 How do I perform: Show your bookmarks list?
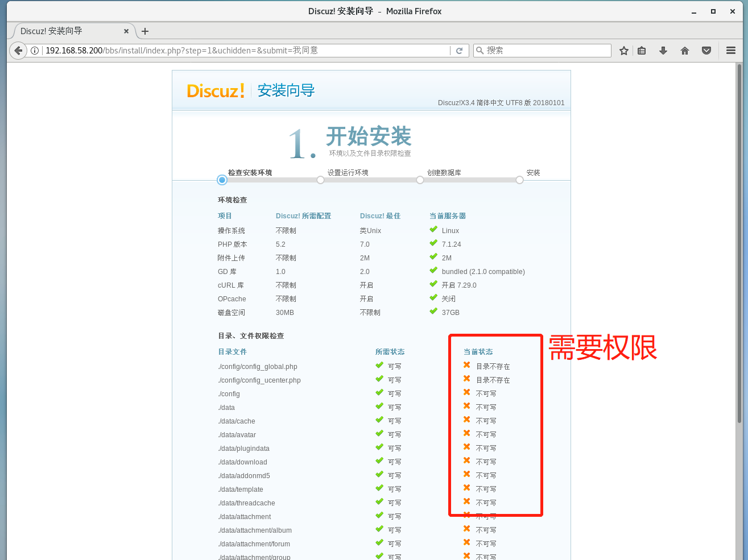pos(642,51)
